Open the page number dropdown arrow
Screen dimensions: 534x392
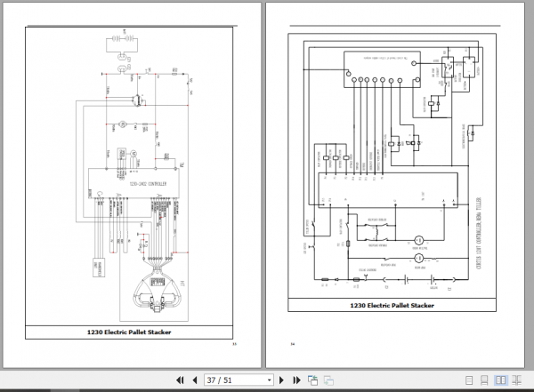coord(270,380)
